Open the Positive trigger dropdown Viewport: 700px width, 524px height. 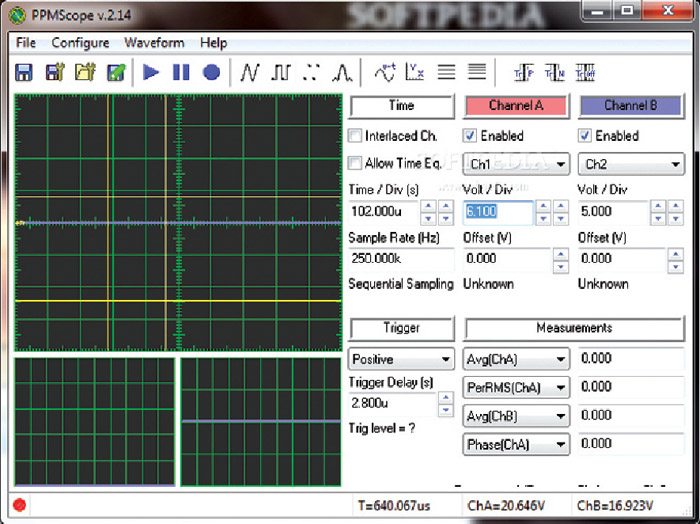[x=401, y=359]
